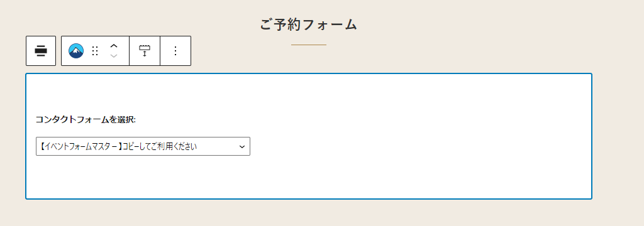Click the コンタクトフォームを選択: label
644x226 pixels.
86,120
